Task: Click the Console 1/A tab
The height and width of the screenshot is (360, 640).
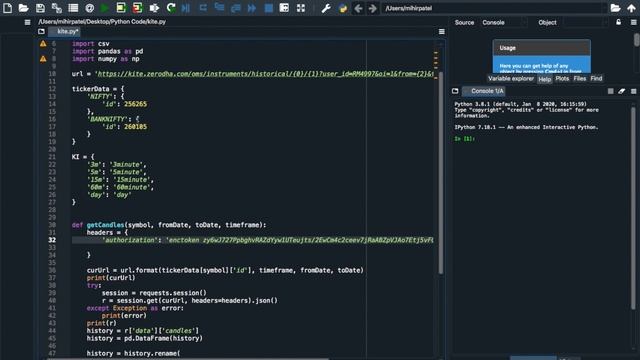Action: pos(484,91)
